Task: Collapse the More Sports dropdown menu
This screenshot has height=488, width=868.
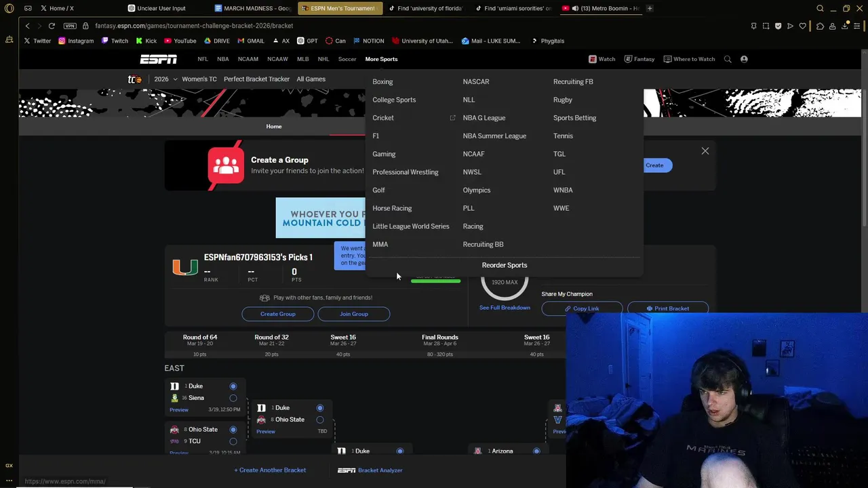Action: [x=381, y=59]
